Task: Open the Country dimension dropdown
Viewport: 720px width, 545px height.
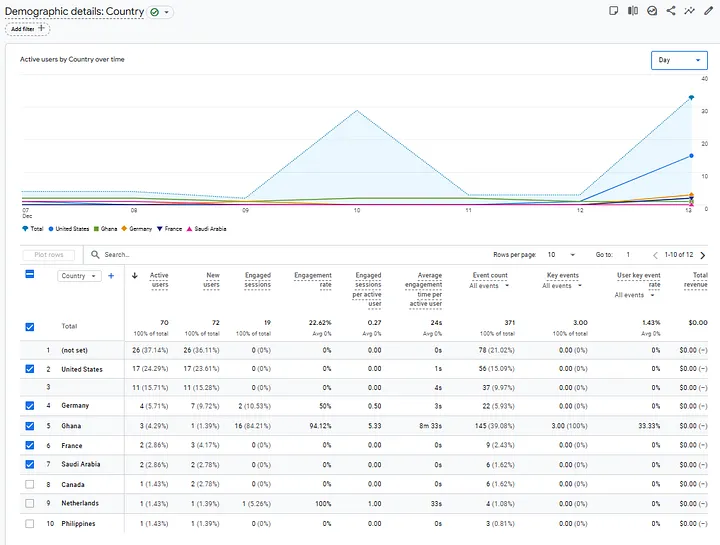Action: (x=79, y=276)
